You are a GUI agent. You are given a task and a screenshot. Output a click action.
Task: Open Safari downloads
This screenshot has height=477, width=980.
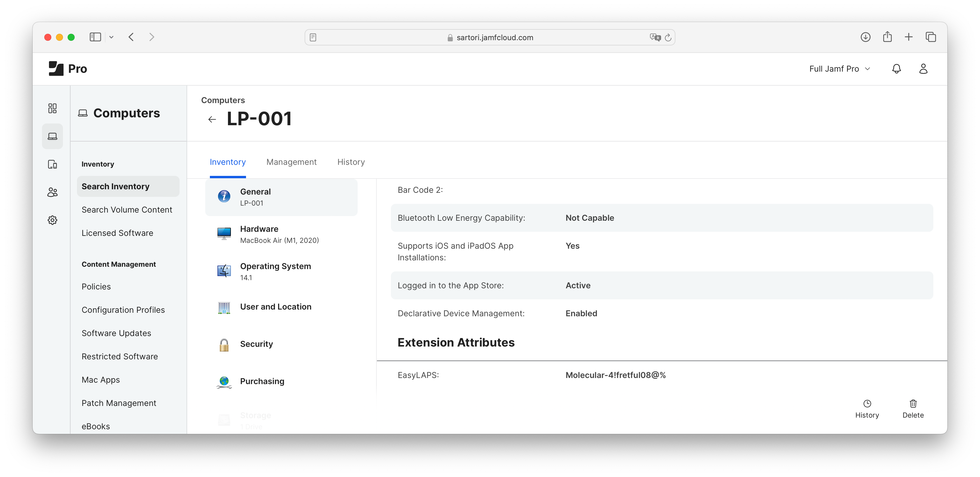pos(865,37)
